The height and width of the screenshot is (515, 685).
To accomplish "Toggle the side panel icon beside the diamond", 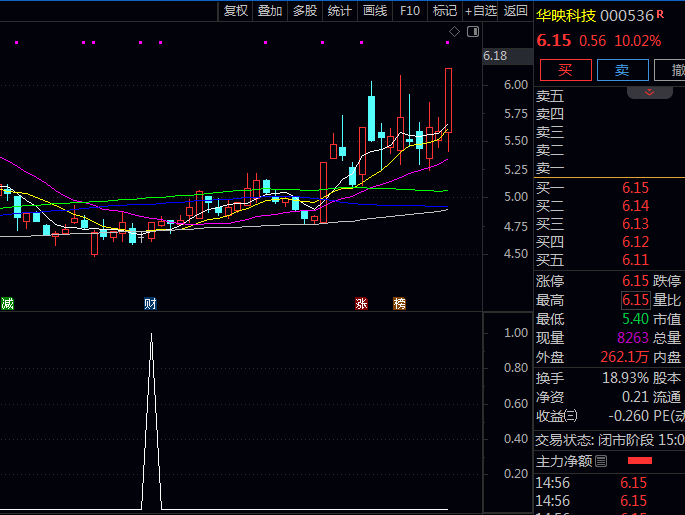I will pyautogui.click(x=470, y=32).
